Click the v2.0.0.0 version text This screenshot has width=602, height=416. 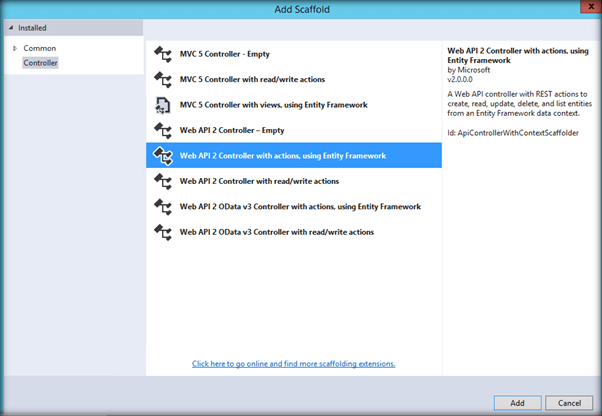[460, 80]
